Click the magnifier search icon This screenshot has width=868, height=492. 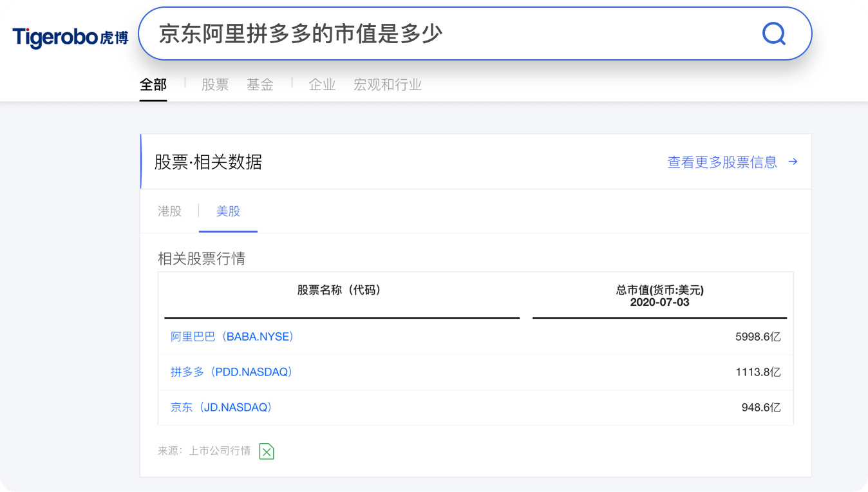click(x=773, y=33)
